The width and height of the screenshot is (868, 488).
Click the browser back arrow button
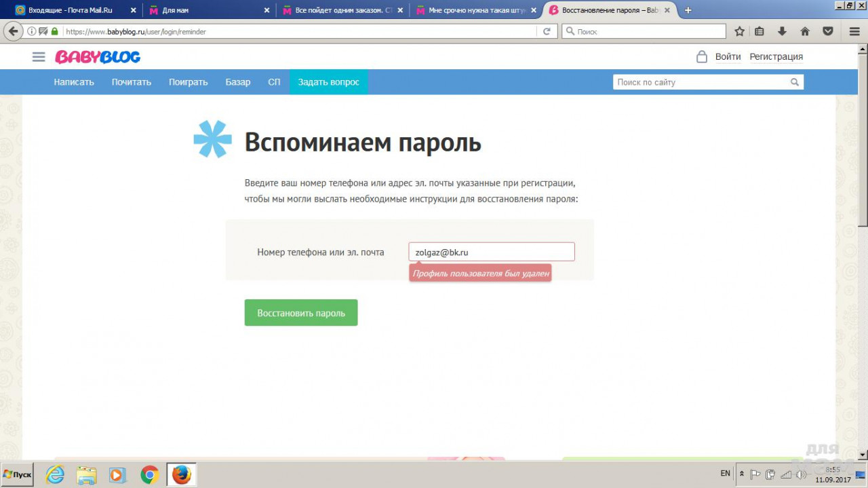click(12, 31)
